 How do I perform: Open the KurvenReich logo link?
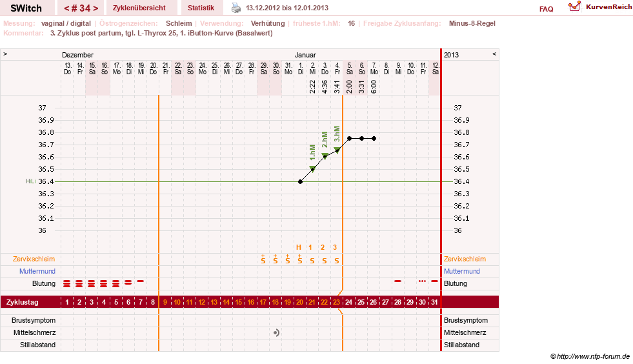600,7
